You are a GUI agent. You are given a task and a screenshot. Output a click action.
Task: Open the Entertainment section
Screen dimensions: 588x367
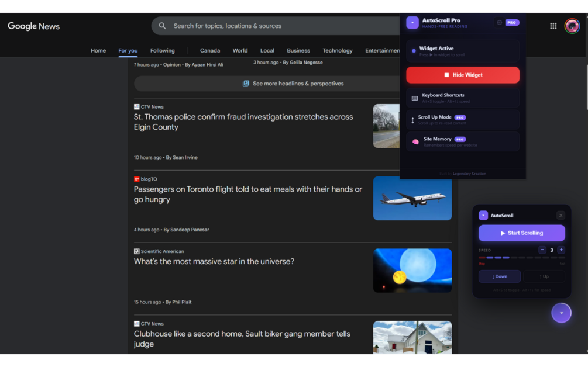click(383, 51)
